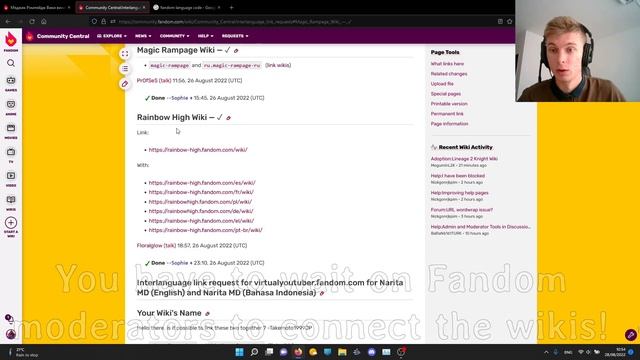Expand the News menu
The image size is (640, 360).
point(143,36)
